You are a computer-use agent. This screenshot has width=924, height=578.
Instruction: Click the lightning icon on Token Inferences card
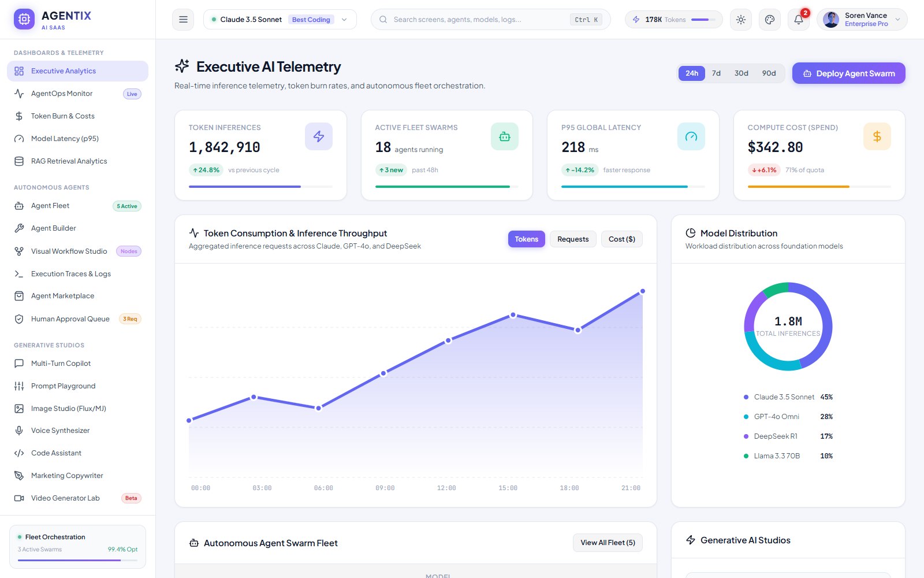tap(319, 136)
